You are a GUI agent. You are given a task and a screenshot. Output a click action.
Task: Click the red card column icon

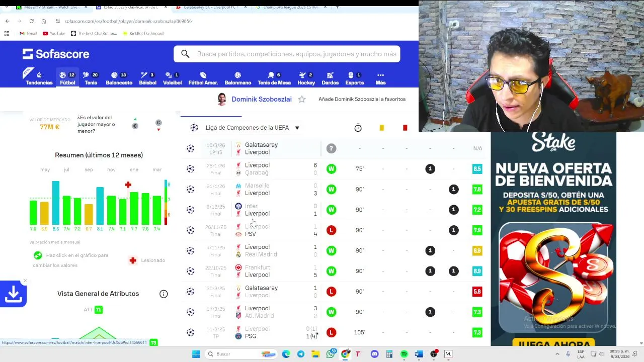[x=405, y=128]
